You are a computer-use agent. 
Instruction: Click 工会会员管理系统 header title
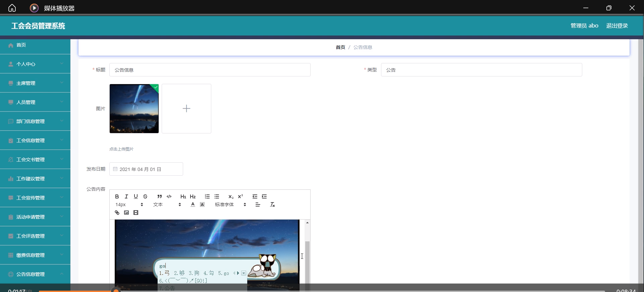38,26
